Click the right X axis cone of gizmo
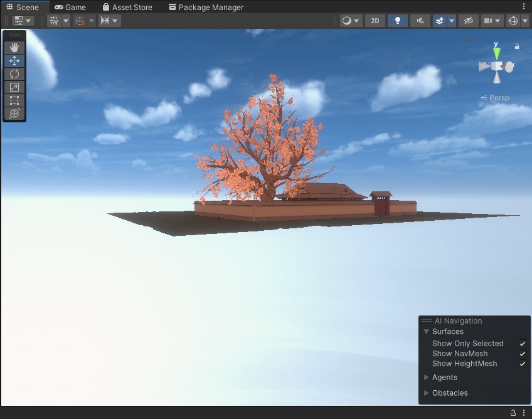The height and width of the screenshot is (419, 532). (509, 67)
